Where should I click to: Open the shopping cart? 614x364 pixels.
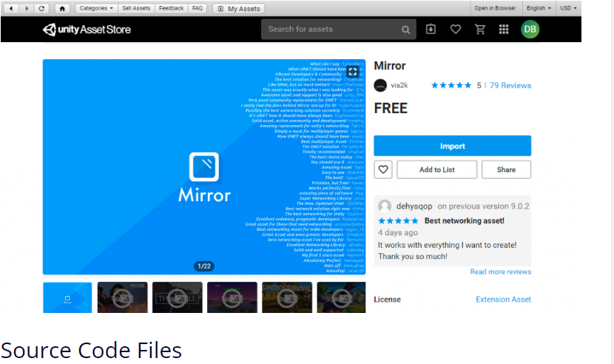coord(480,30)
